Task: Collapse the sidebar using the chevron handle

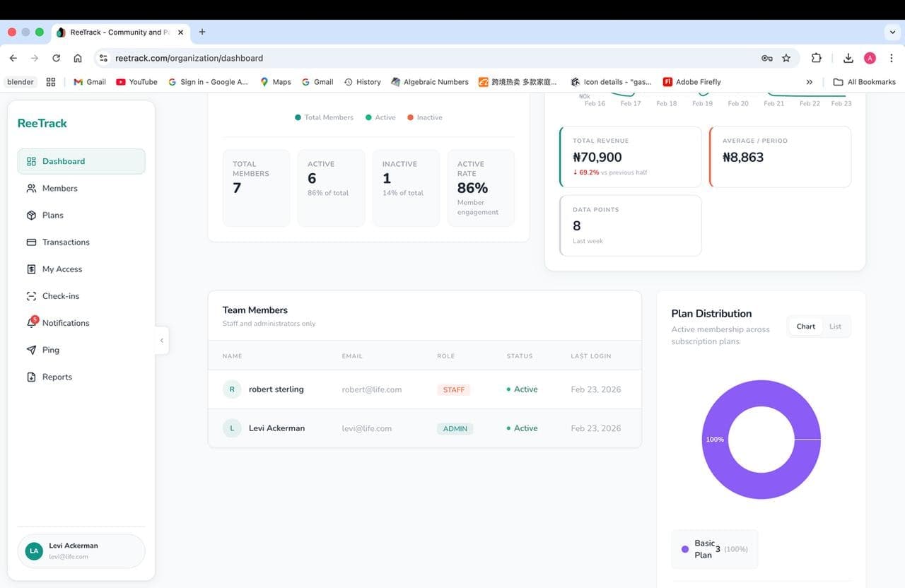Action: tap(161, 340)
